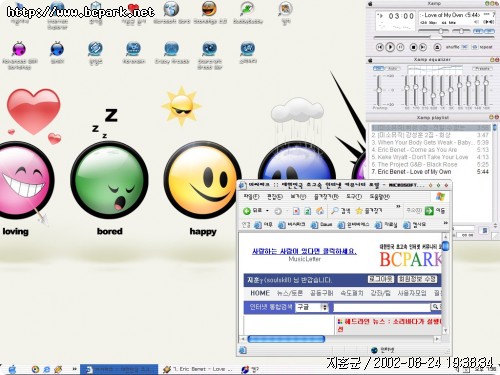Screen dimensions: 500x375
Task: Click the magnifier Search toolbar button
Action: tap(341, 211)
